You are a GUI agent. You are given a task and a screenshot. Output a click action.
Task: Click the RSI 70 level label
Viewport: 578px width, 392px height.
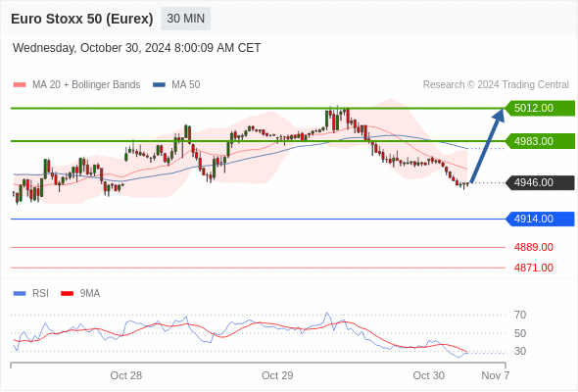(x=520, y=315)
